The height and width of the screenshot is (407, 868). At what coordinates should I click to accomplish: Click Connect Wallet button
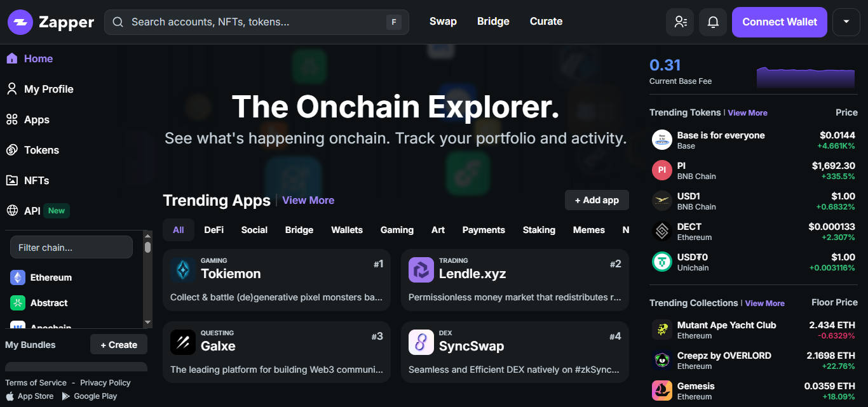[780, 22]
